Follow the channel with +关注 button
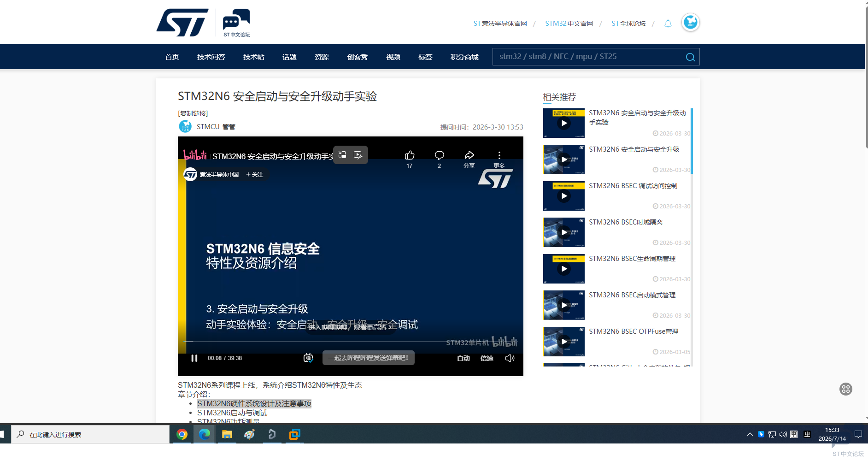The image size is (868, 461). [x=254, y=175]
